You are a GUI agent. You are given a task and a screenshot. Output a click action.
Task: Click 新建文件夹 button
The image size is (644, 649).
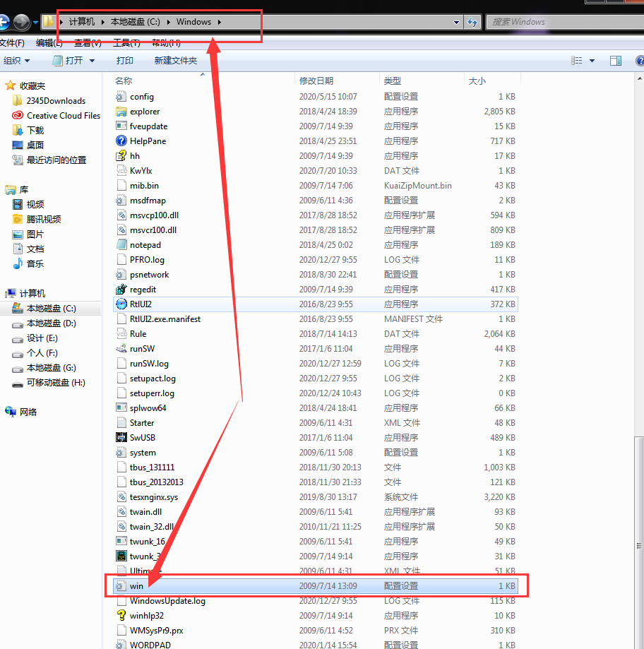pyautogui.click(x=176, y=61)
